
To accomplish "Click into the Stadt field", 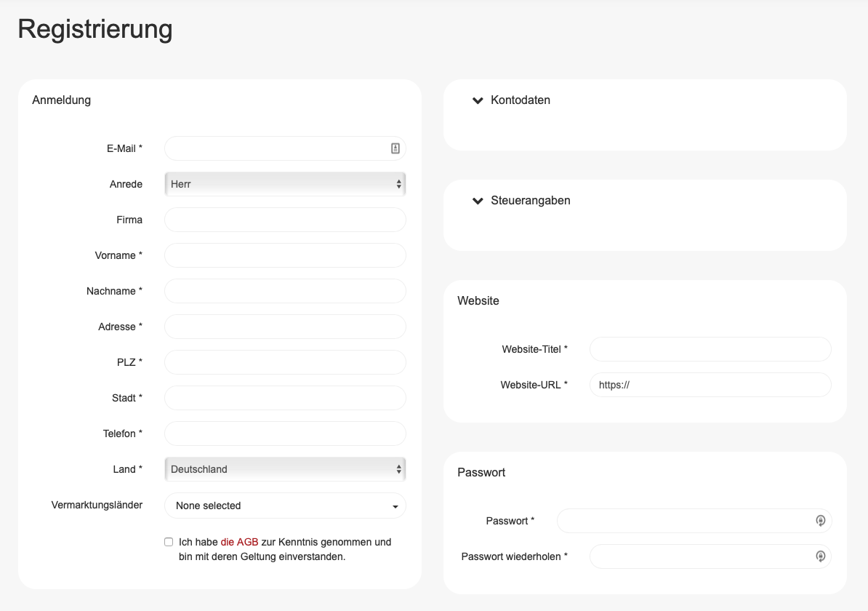I will [x=285, y=398].
